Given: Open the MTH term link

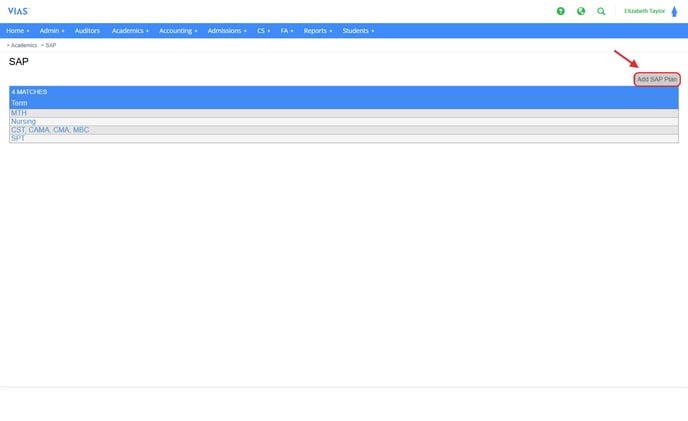Looking at the screenshot, I should click(x=19, y=113).
